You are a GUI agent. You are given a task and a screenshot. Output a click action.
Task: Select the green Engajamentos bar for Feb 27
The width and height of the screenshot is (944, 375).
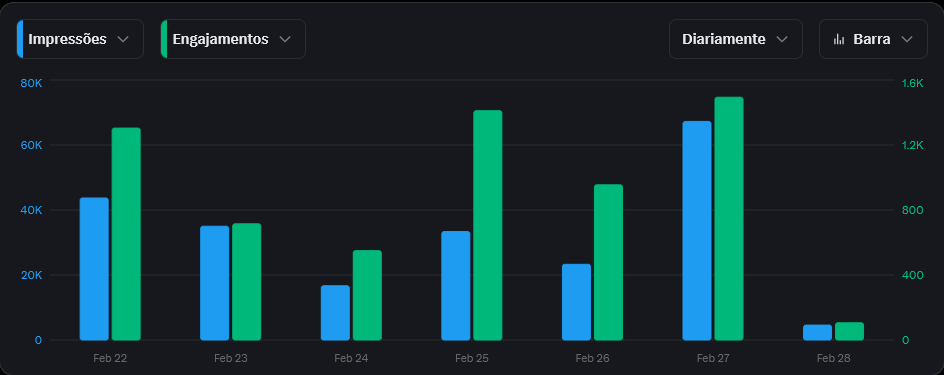click(729, 218)
